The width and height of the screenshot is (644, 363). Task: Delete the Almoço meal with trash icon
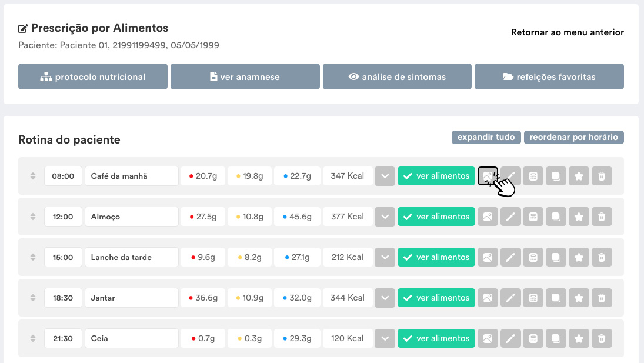[602, 217]
